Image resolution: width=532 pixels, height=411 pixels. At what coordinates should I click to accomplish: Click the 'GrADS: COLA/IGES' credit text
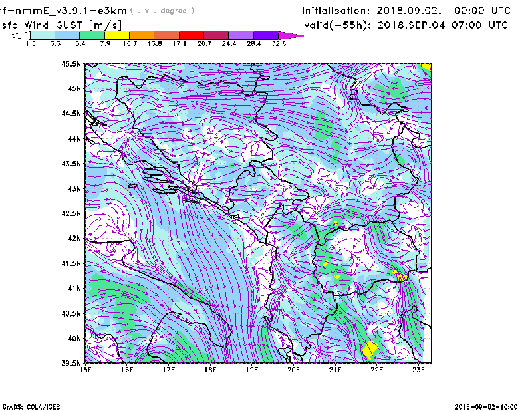(31, 407)
